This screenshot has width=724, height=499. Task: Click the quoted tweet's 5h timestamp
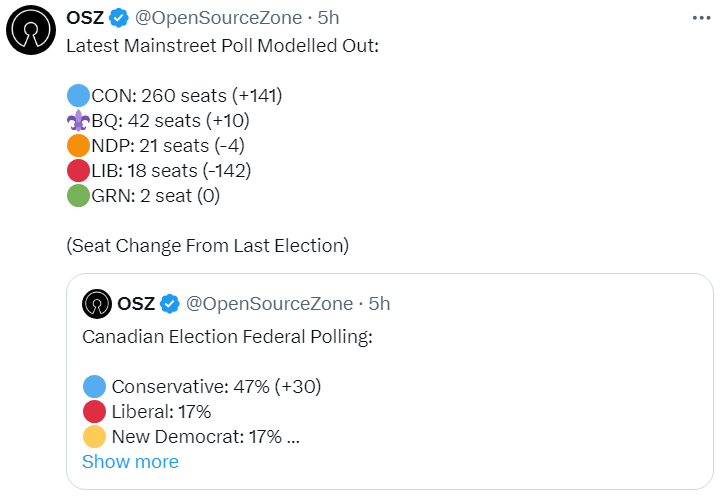[379, 304]
